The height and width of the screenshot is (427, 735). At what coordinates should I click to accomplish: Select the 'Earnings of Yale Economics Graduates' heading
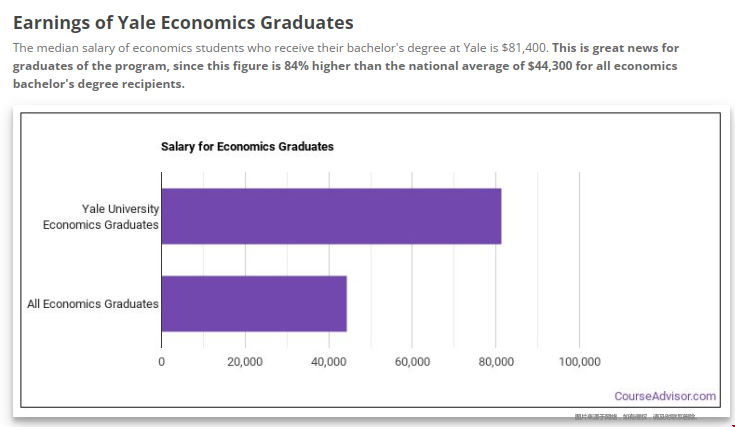[183, 21]
